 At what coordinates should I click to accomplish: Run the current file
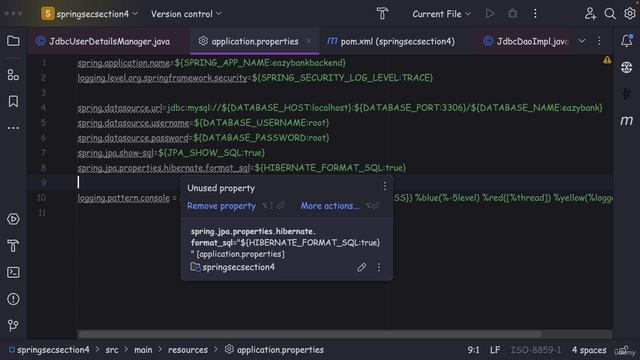[x=490, y=14]
